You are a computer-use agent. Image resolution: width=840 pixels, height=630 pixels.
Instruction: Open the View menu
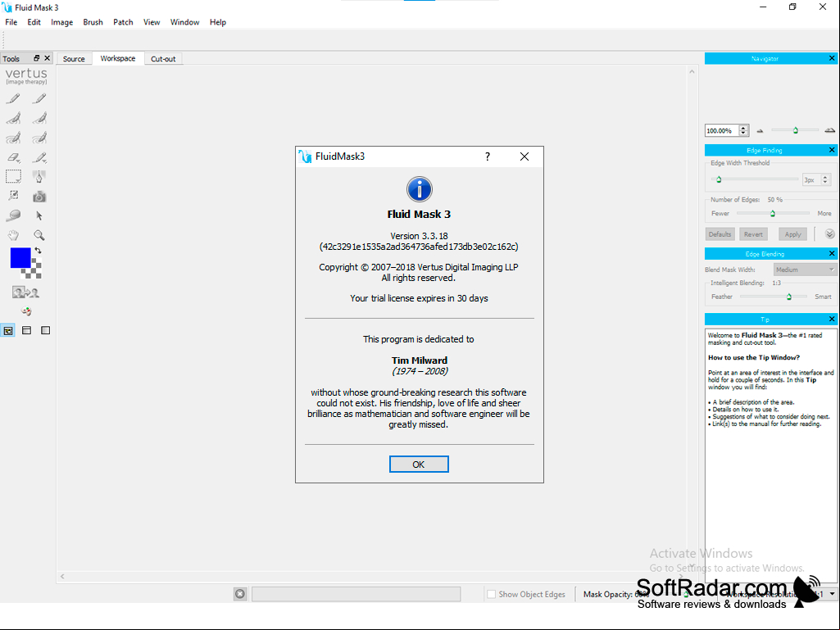[x=152, y=22]
